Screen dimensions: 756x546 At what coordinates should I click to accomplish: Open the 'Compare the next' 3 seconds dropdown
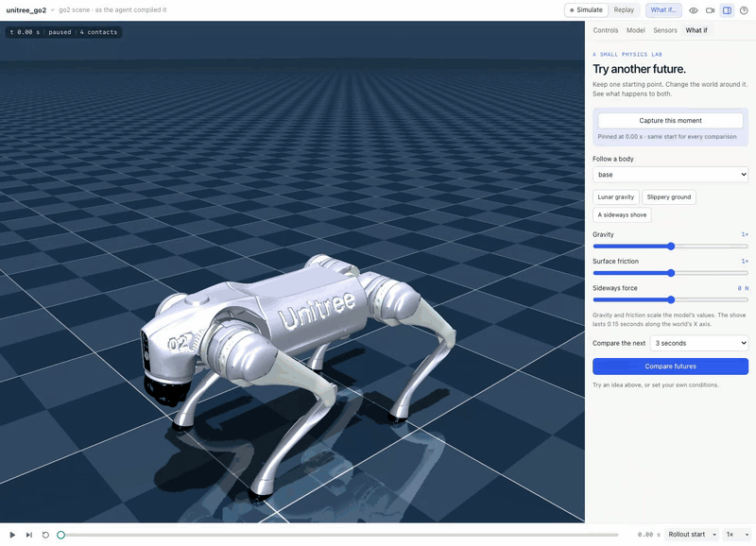click(698, 343)
